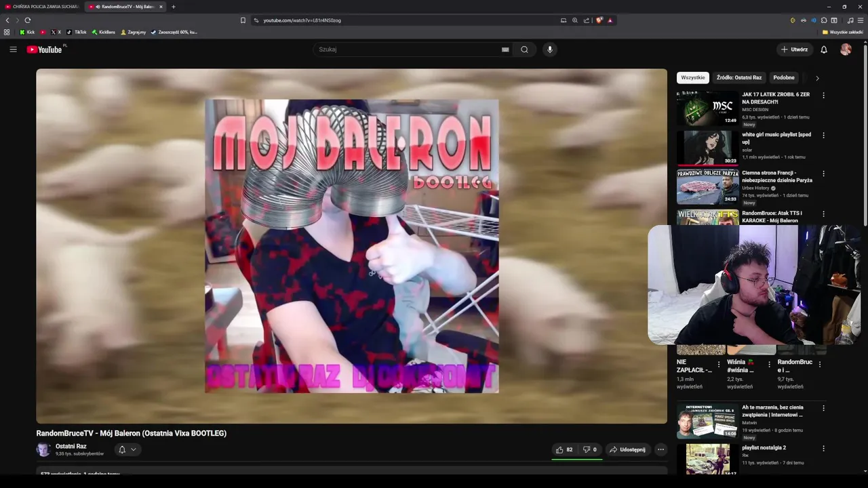
Task: Open apps grid icon in bookmarks bar
Action: (x=7, y=32)
